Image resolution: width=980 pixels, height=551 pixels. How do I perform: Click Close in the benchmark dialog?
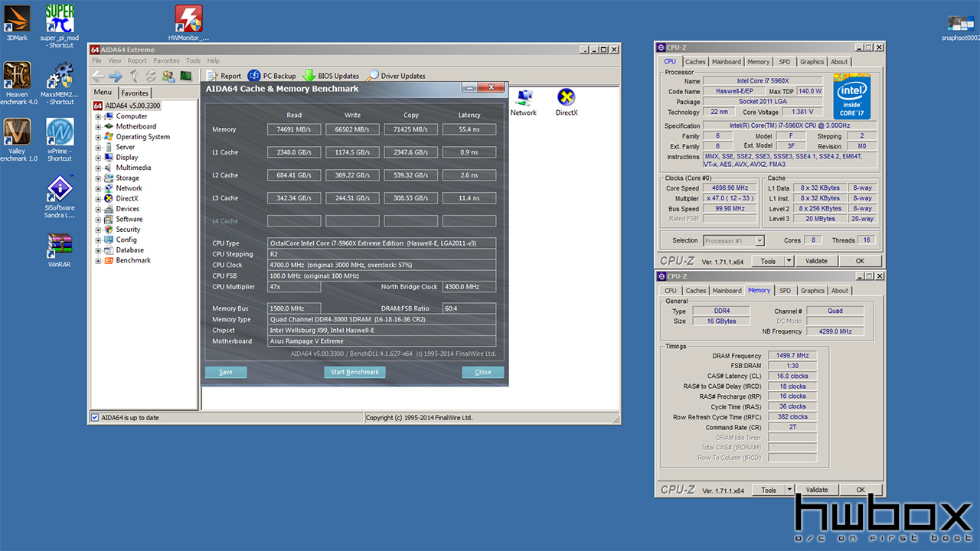483,372
